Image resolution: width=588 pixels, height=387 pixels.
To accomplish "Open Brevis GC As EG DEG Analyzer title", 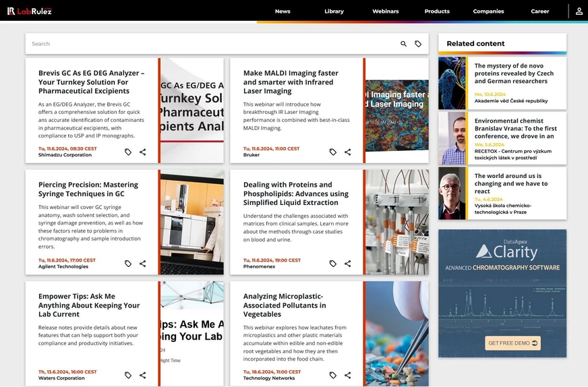I will pyautogui.click(x=91, y=82).
